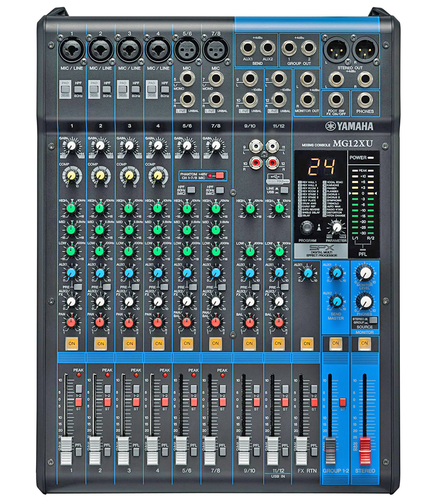Click the effect program display showing 24
Viewport: 436px width, 504px height.
click(x=322, y=166)
